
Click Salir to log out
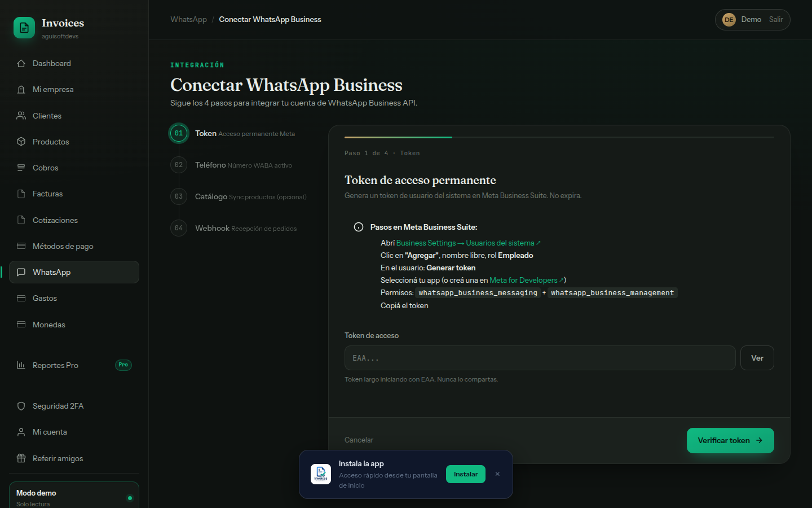[776, 19]
